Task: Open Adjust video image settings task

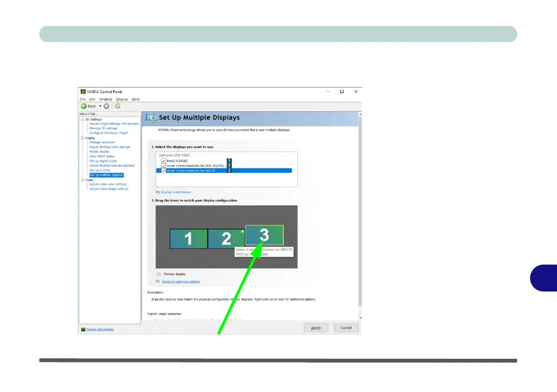Action: (109, 189)
